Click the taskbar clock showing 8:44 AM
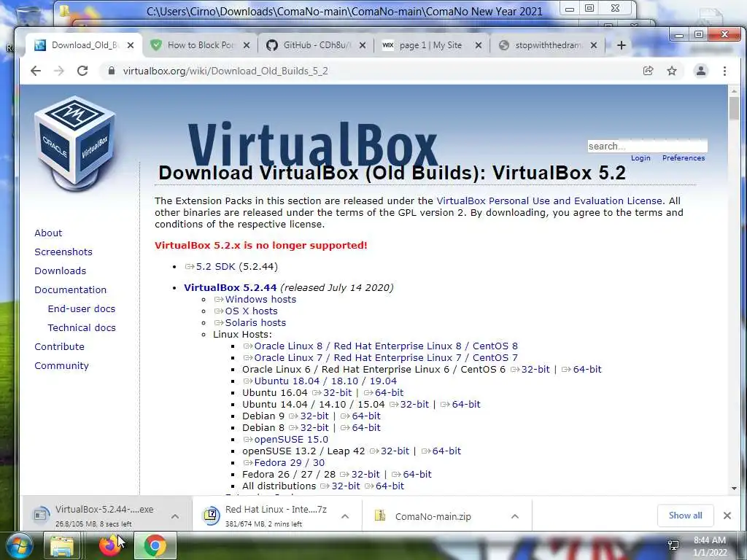This screenshot has width=747, height=560. point(709,546)
